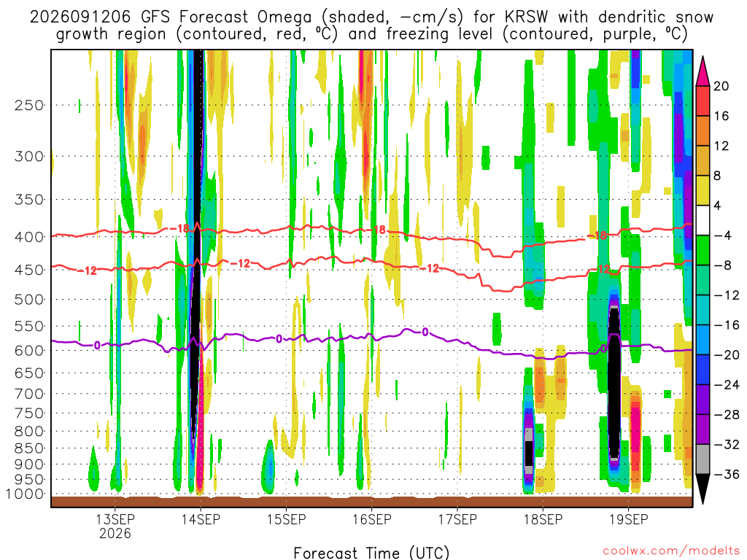Click the red -12 contour label near 17SEP
The width and height of the screenshot is (747, 560).
click(x=430, y=268)
